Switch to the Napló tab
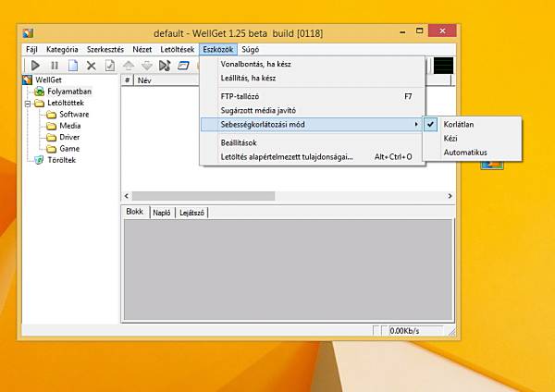Viewport: 555px width, 392px height. coord(162,213)
